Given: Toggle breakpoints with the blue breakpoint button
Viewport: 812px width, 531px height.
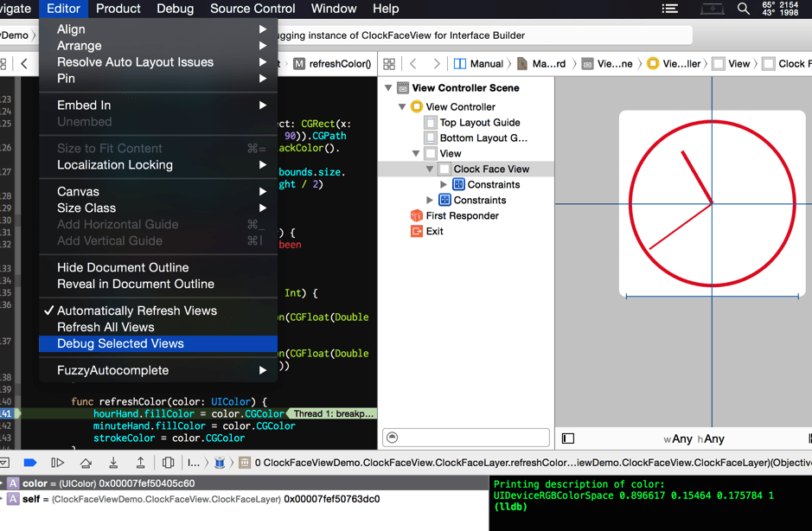Looking at the screenshot, I should (x=30, y=463).
